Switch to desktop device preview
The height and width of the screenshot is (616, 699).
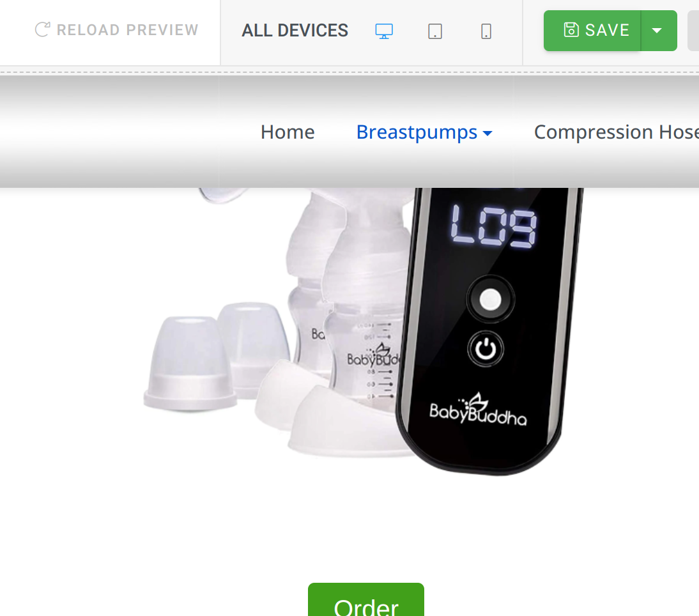pyautogui.click(x=384, y=31)
